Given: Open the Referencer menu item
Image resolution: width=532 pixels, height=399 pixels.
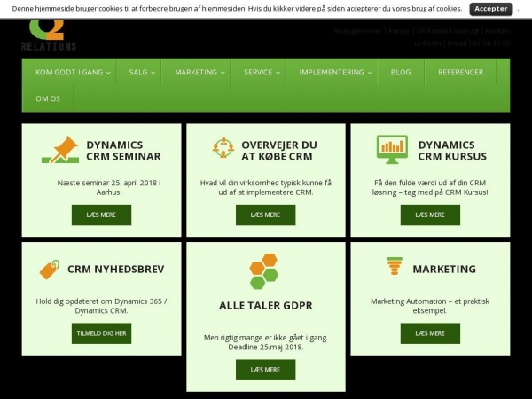Looking at the screenshot, I should (x=460, y=73).
